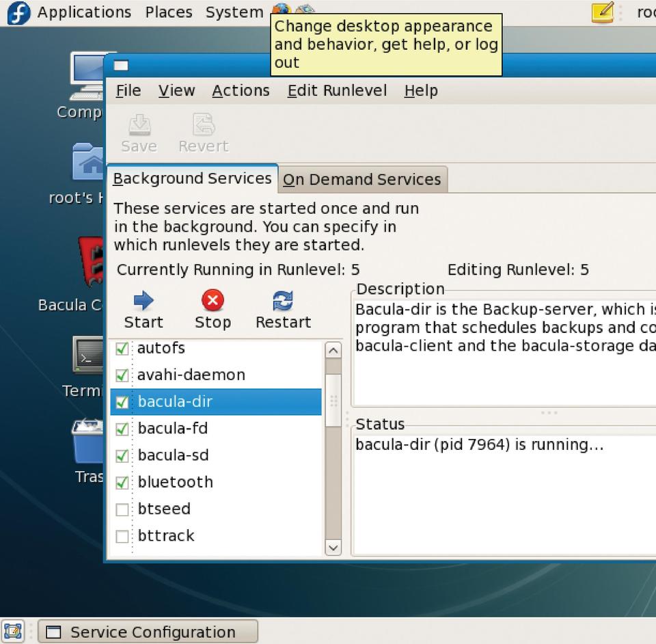Uncheck the autofs service checkbox
Image resolution: width=656 pixels, height=644 pixels.
click(x=122, y=349)
